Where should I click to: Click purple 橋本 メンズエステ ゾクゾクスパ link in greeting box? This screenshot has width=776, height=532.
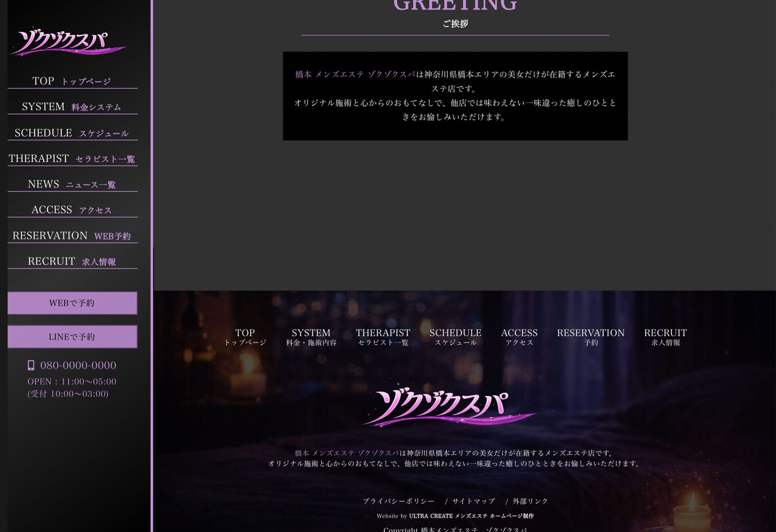pos(355,74)
